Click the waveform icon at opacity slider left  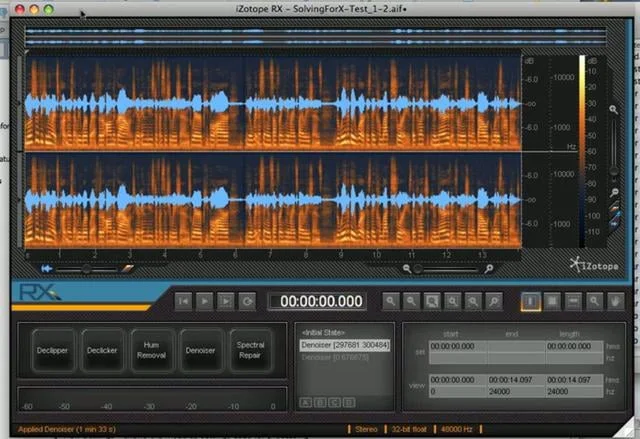[47, 268]
